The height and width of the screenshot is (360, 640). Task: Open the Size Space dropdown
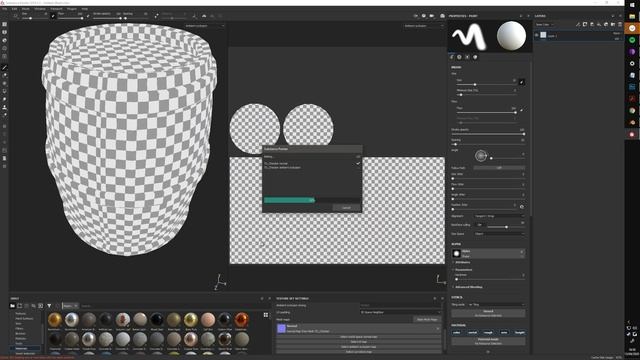pyautogui.click(x=499, y=234)
